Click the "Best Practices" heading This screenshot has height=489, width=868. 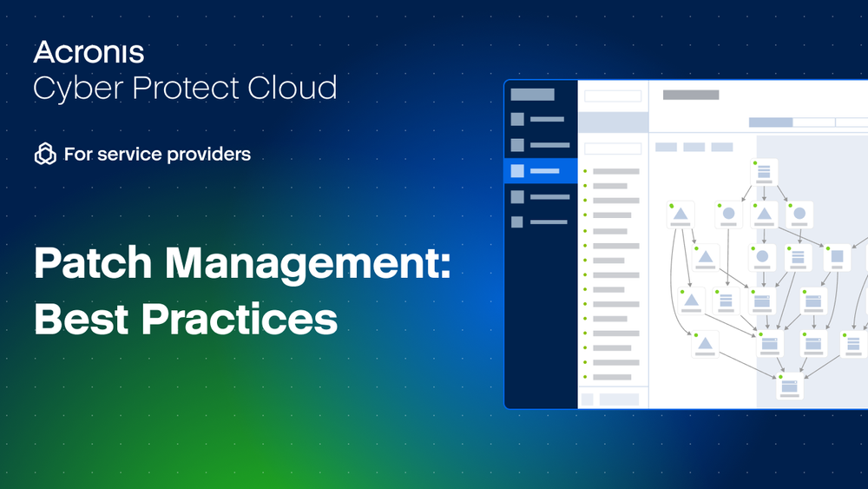(186, 320)
